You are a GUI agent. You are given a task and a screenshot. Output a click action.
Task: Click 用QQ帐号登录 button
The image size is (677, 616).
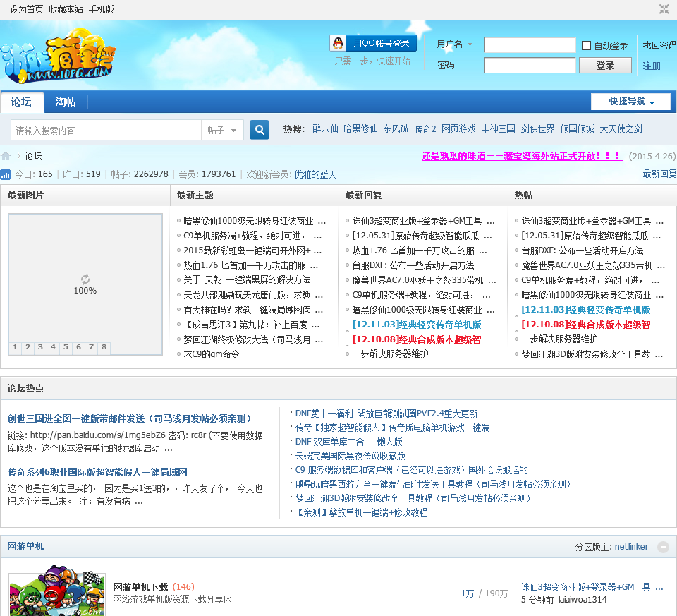coord(374,43)
